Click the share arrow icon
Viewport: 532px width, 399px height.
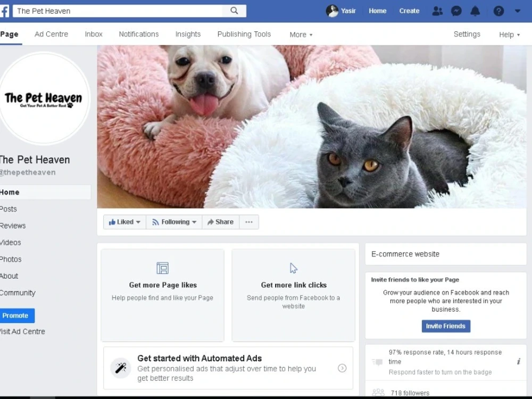(211, 222)
